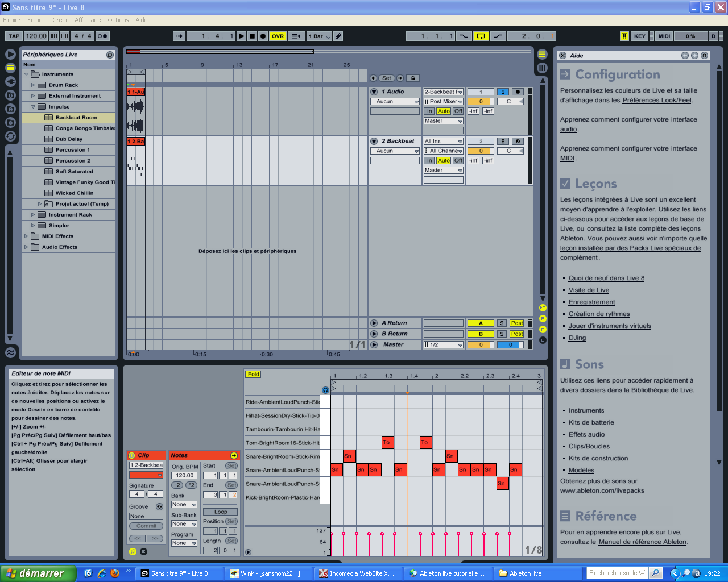Collapse the Instruments folder
The image size is (728, 582).
click(26, 74)
